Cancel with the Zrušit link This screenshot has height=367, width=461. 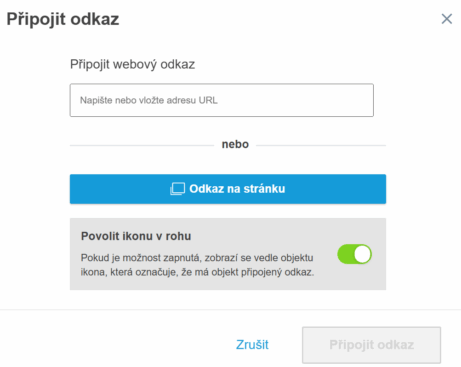coord(252,345)
